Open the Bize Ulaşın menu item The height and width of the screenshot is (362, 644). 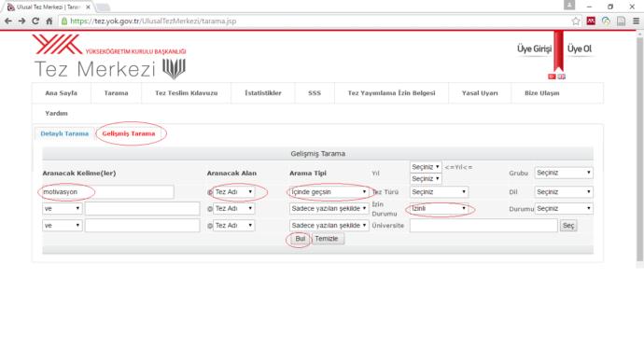(x=541, y=93)
